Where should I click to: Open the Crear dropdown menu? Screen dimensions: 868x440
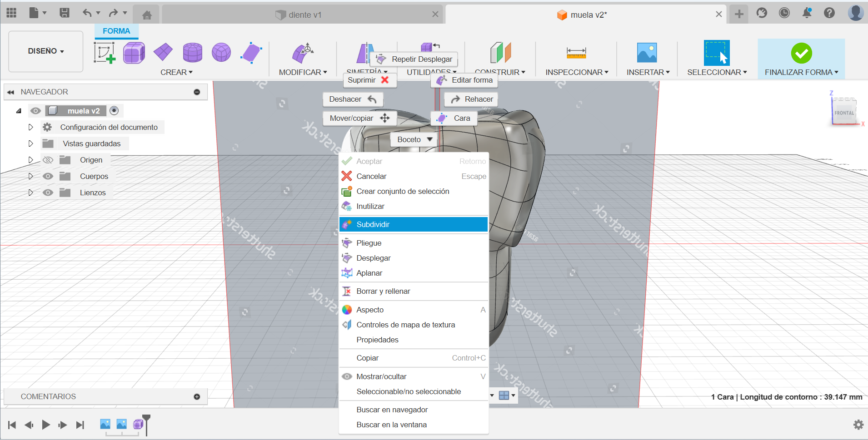(x=176, y=72)
